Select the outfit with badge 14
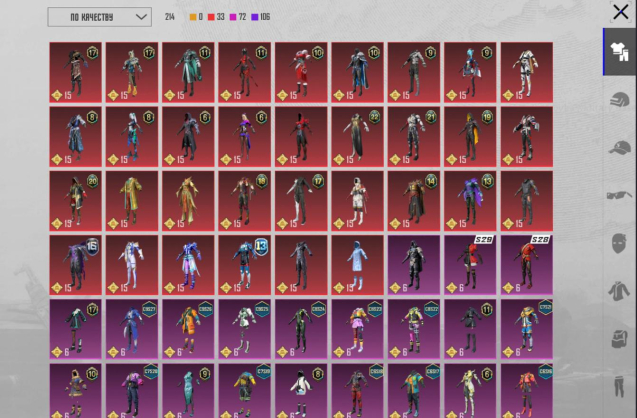This screenshot has width=637, height=418. [x=414, y=201]
